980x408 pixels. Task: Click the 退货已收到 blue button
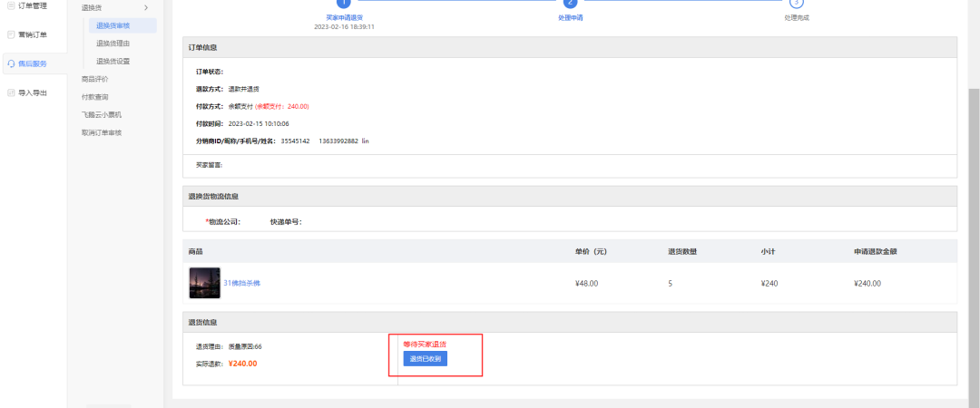tap(425, 359)
